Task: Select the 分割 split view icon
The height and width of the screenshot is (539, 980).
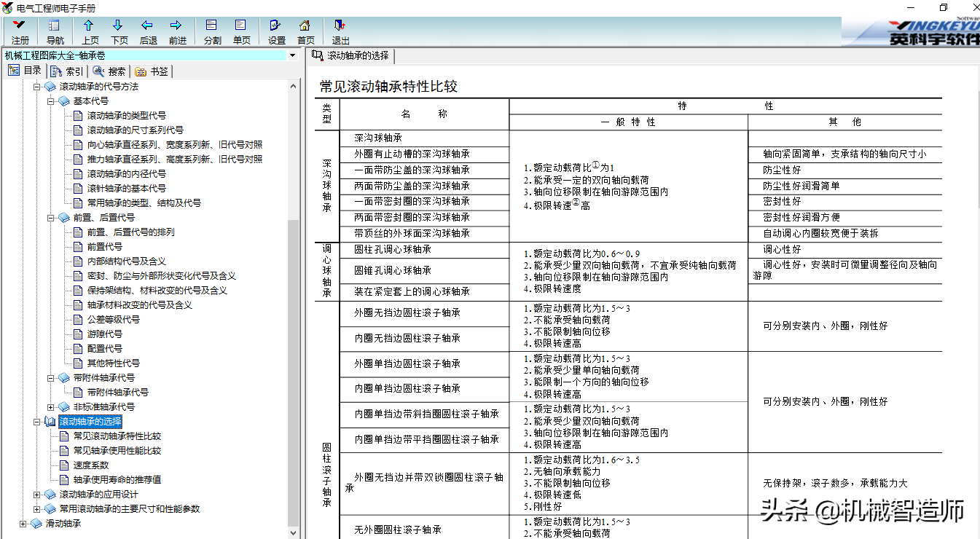Action: click(x=212, y=25)
